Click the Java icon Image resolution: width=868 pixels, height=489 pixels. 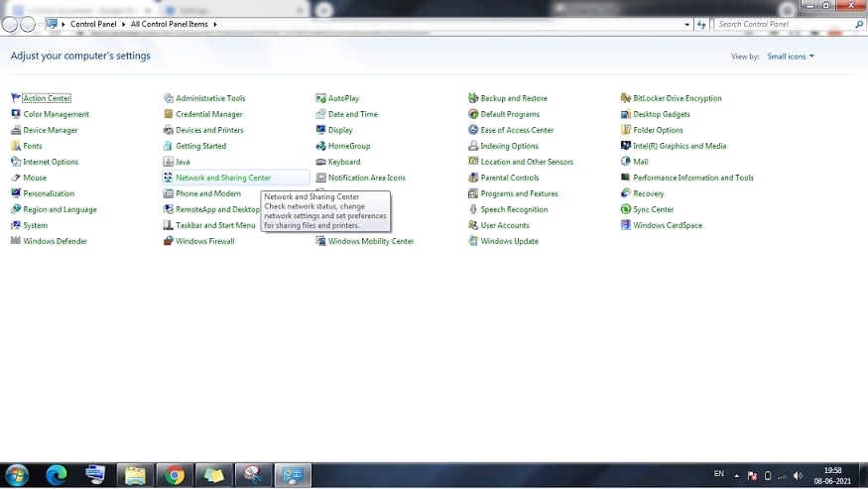(169, 162)
